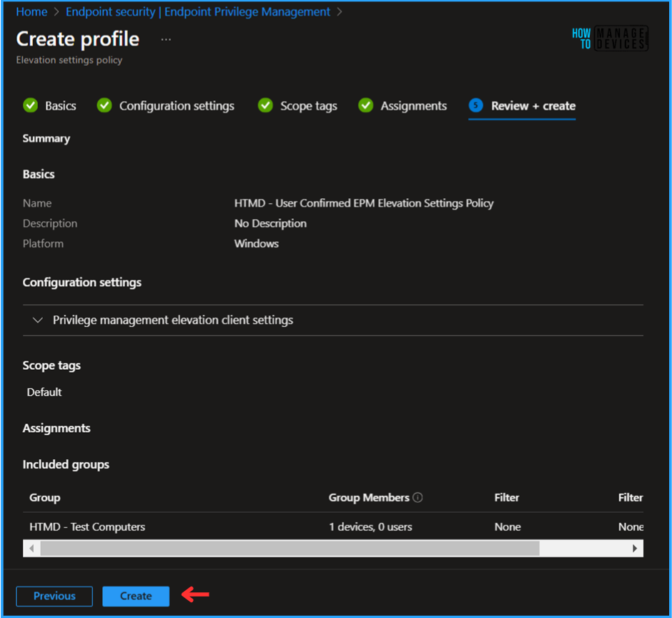Click the Default scope tag

click(x=44, y=392)
